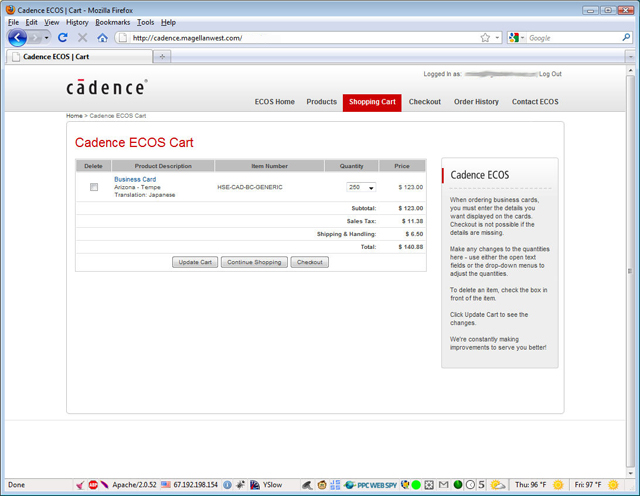The image size is (640, 496).
Task: Click the monkey face status bar icon
Action: pyautogui.click(x=322, y=485)
